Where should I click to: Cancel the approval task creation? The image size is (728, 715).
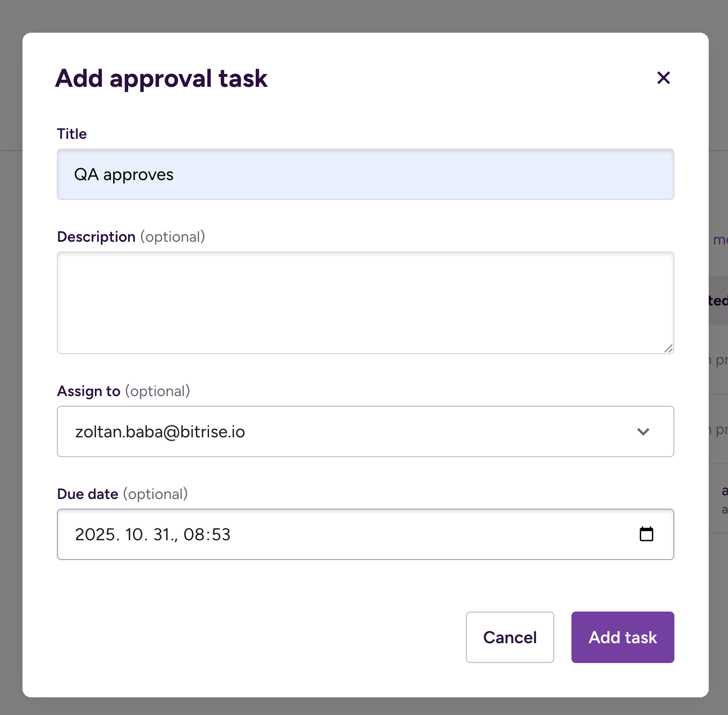[509, 637]
